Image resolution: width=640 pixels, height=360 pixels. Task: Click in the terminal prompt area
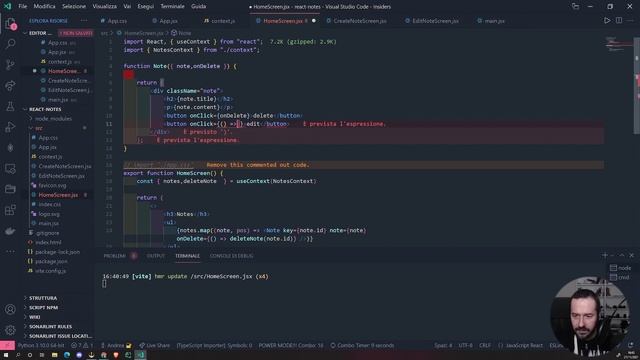click(x=104, y=284)
